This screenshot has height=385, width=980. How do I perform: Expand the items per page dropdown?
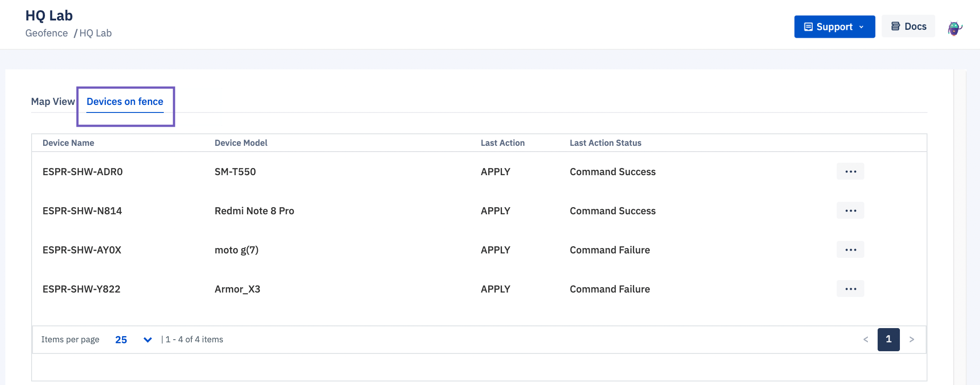[134, 340]
